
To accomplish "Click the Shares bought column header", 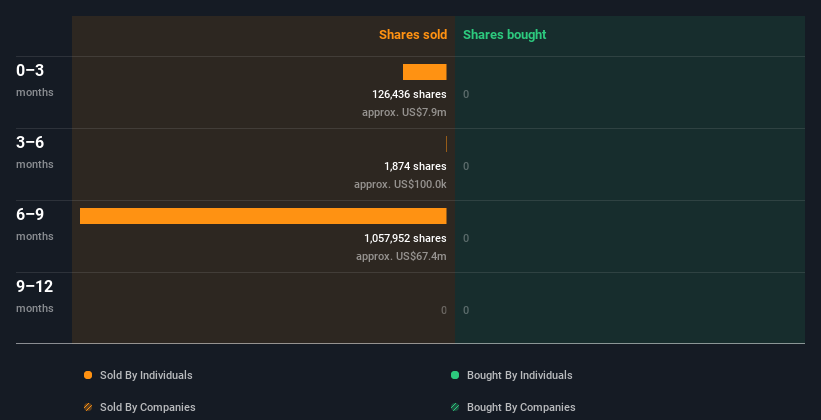I will [505, 35].
